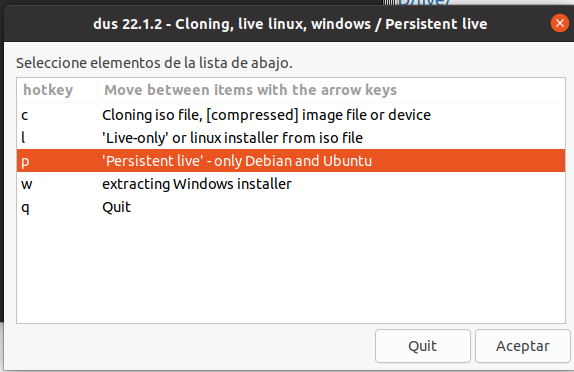
Task: Select hotkey letter w in the list
Action: [x=27, y=184]
